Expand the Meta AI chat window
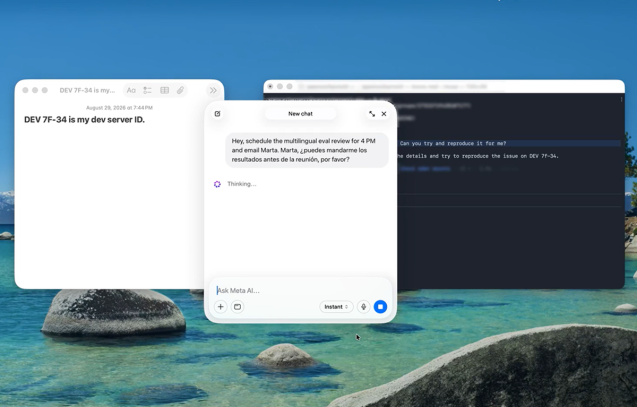Image resolution: width=637 pixels, height=407 pixels. click(x=372, y=114)
